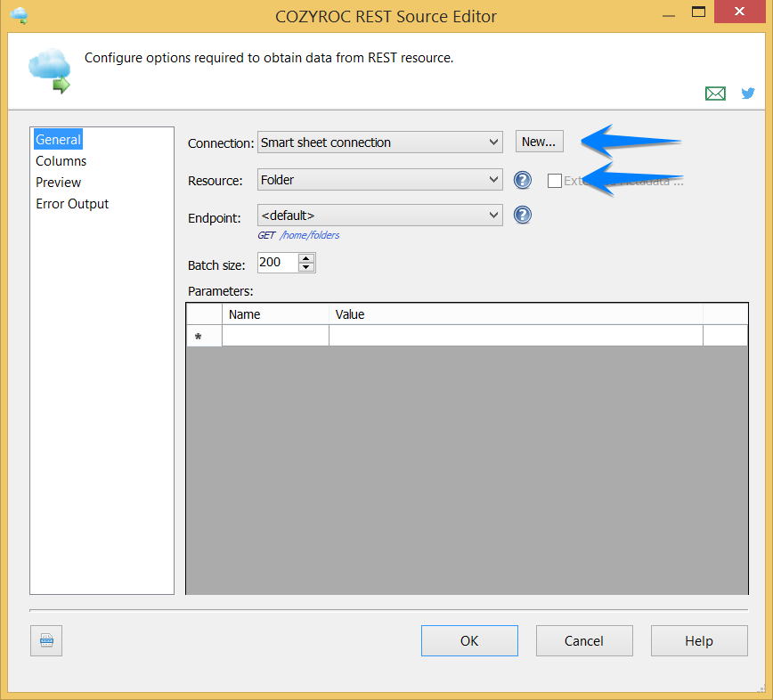Open Help for the editor
Image resolution: width=773 pixels, height=700 pixels.
pos(699,640)
